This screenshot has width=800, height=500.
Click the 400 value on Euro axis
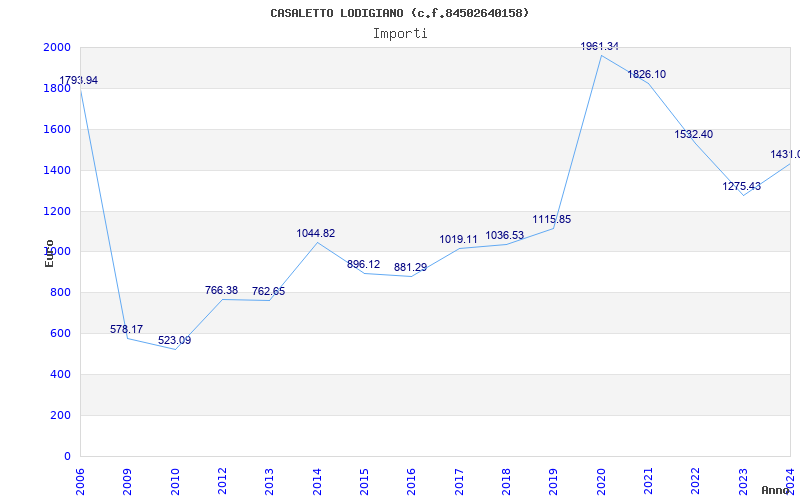pos(60,374)
